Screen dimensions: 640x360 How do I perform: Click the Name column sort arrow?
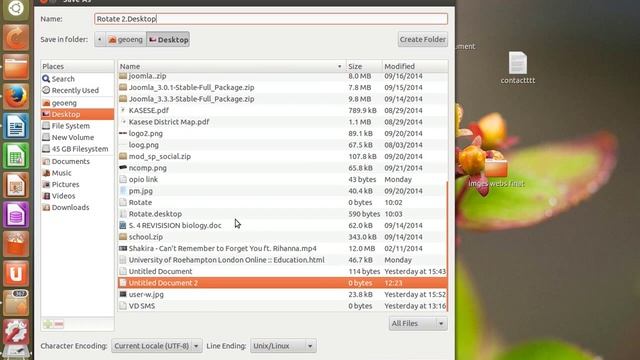pos(339,66)
